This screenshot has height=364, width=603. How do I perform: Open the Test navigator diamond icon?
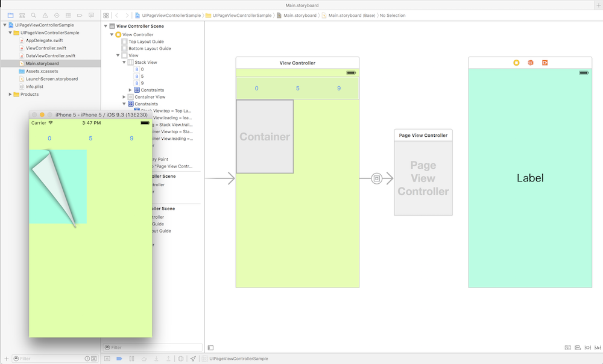[57, 16]
